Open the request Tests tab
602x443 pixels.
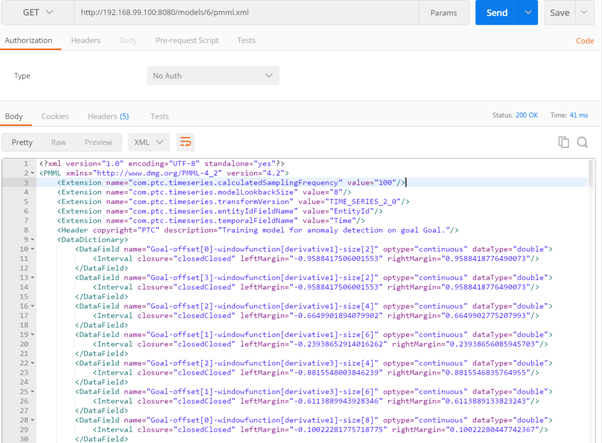[246, 40]
